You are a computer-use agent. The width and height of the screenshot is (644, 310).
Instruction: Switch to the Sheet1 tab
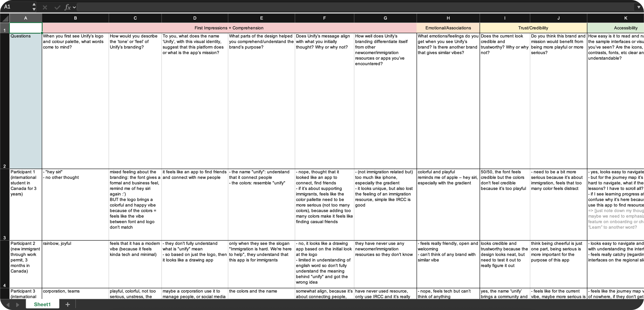[42, 304]
